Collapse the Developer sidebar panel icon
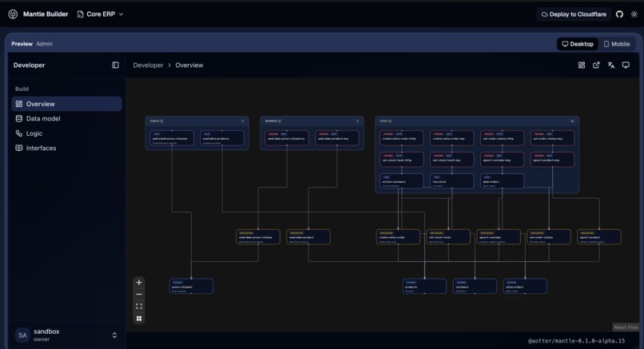The width and height of the screenshot is (644, 349). pyautogui.click(x=115, y=65)
